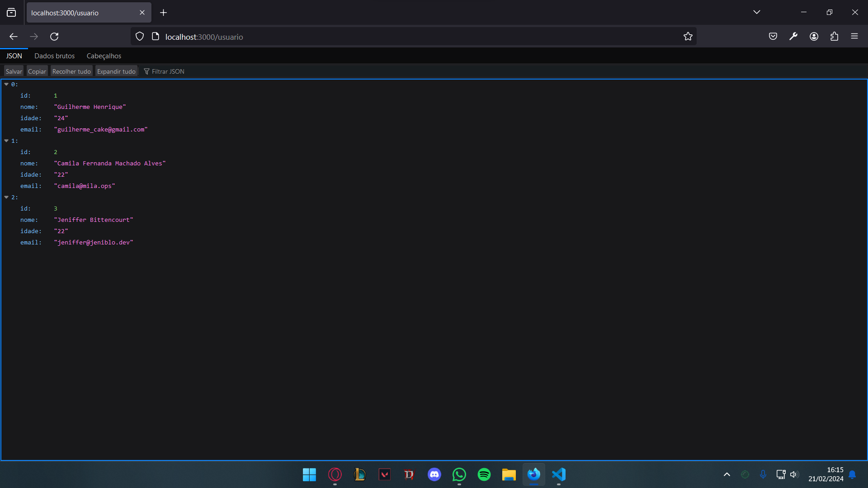Open Visual Studio Code from taskbar
Image resolution: width=868 pixels, height=488 pixels.
(x=559, y=474)
